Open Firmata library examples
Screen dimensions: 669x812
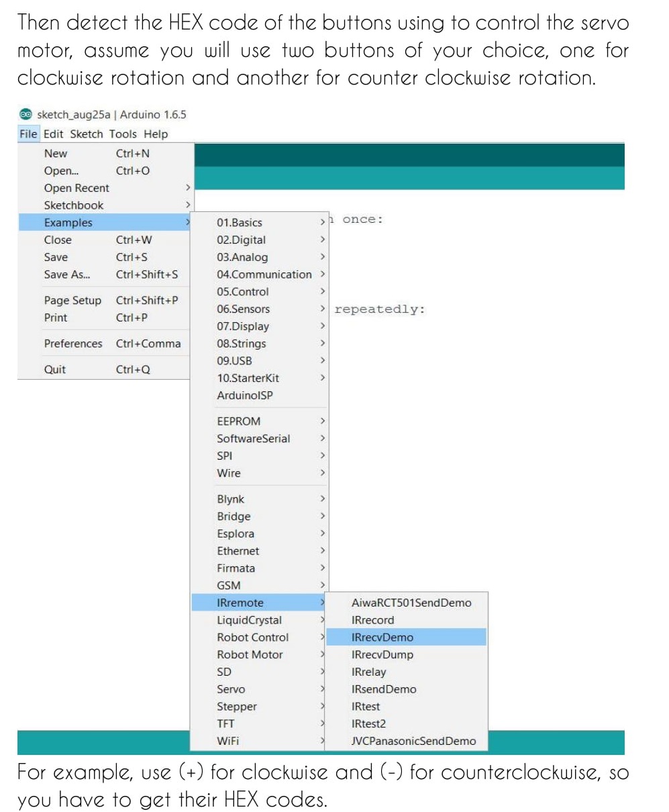(260, 568)
